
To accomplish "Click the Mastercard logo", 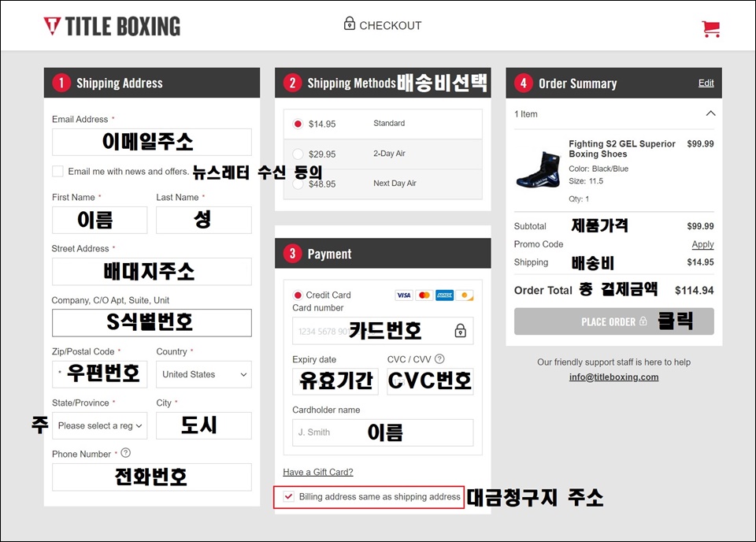I will [424, 295].
